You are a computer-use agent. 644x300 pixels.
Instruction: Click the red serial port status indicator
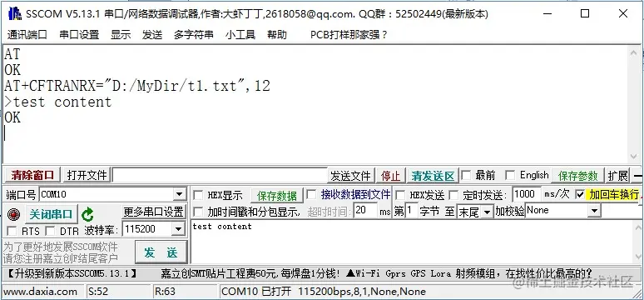[x=13, y=214]
